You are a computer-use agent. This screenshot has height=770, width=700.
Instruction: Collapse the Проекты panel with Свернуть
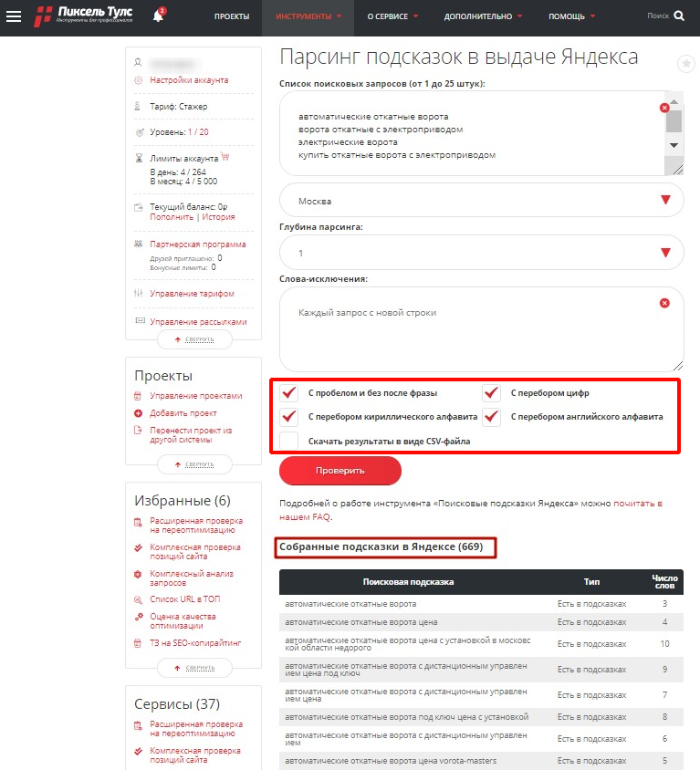coord(194,464)
